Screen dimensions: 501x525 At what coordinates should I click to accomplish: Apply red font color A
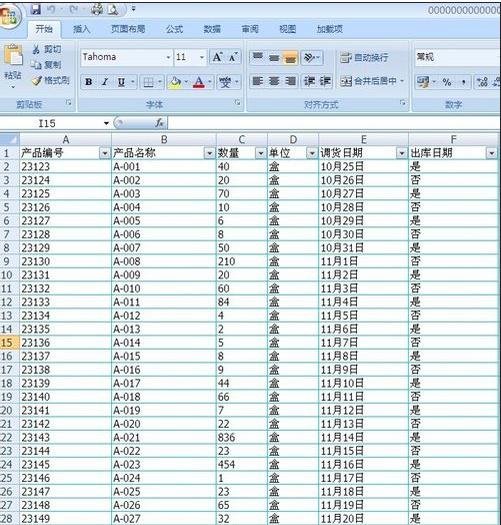(199, 82)
